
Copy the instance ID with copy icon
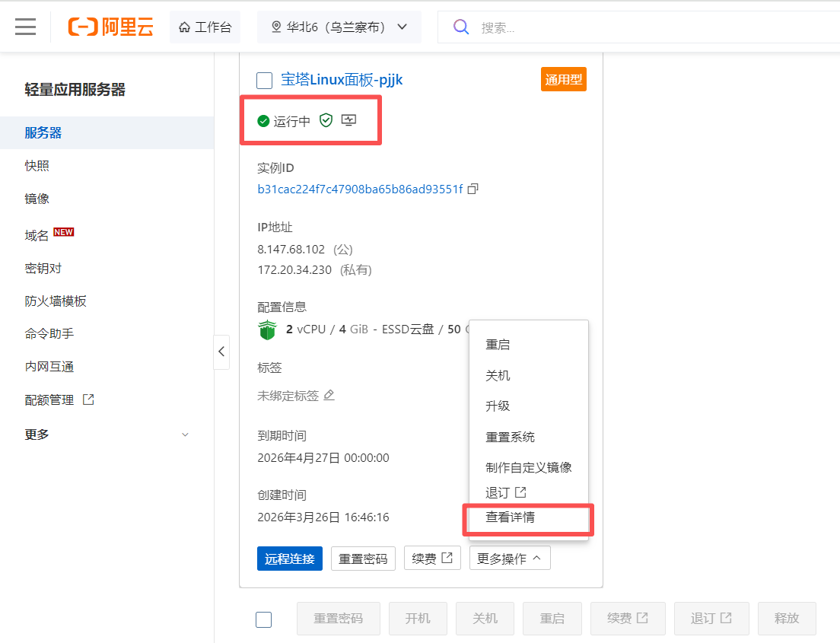(473, 189)
